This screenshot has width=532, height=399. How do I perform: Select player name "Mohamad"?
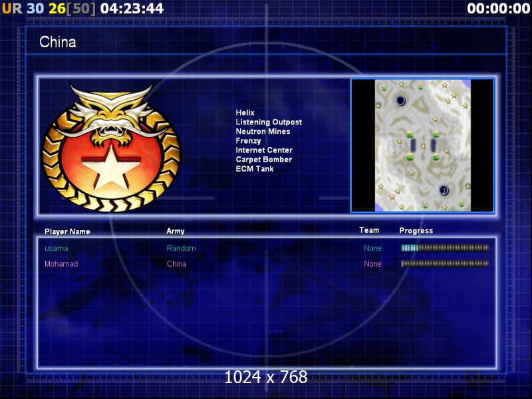click(61, 264)
